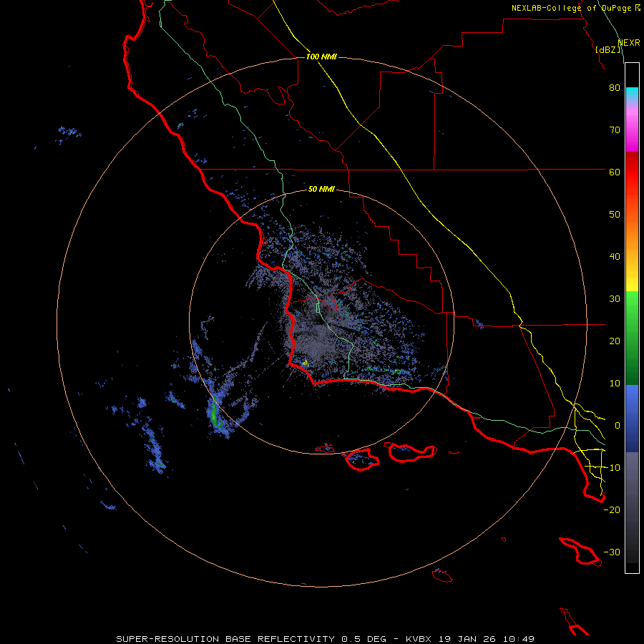Viewport: 644px width, 644px height.
Task: Click the 19 JAN 26 10:49 timestamp
Action: (487, 639)
